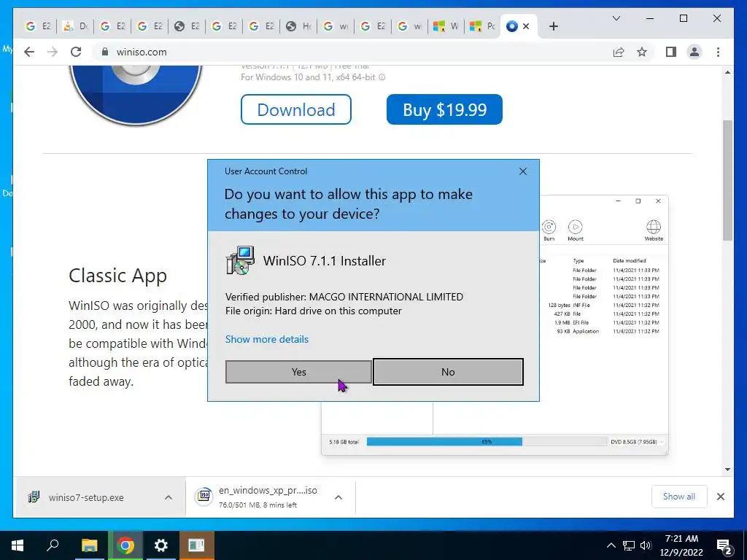The image size is (747, 560).
Task: Switch to the 'Hc' tab with globe icon
Action: pyautogui.click(x=298, y=26)
